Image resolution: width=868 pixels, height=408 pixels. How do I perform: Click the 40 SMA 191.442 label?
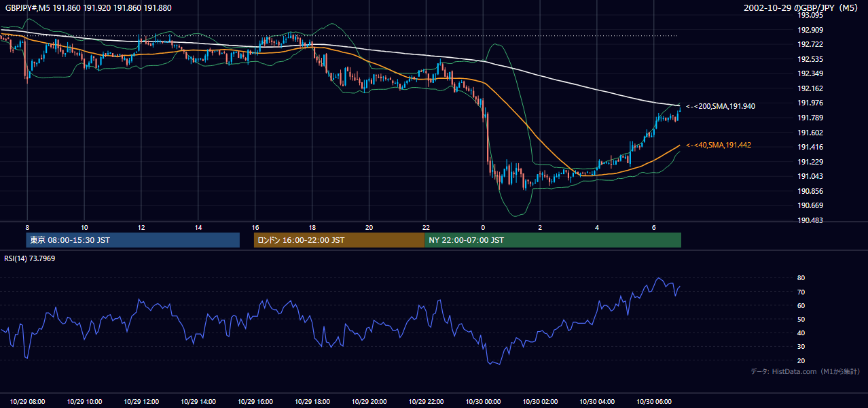[718, 145]
